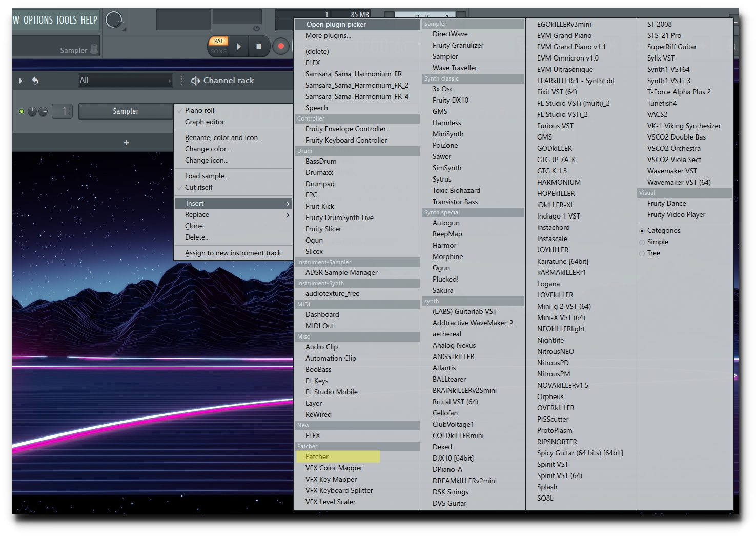This screenshot has height=536, width=756.
Task: Click the Sampler plugin icon in hint bar
Action: point(94,49)
